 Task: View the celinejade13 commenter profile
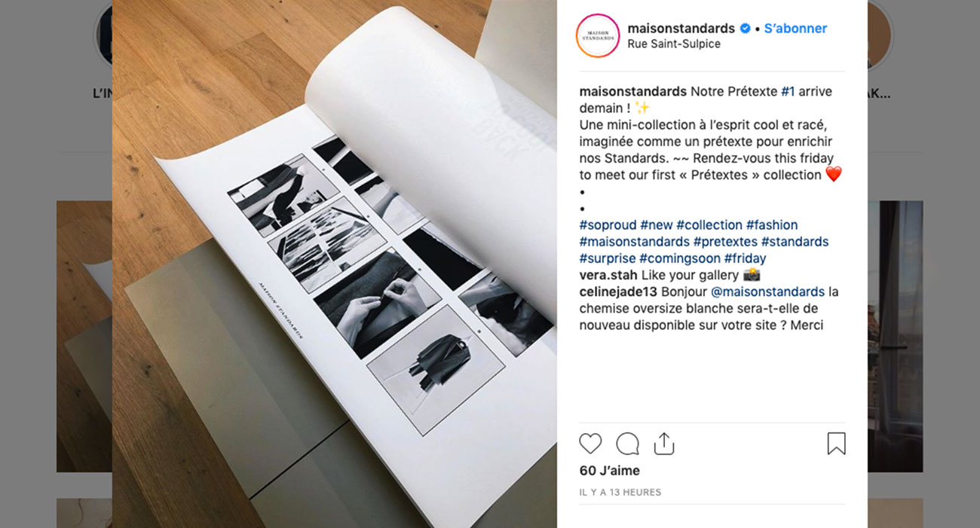pyautogui.click(x=617, y=291)
